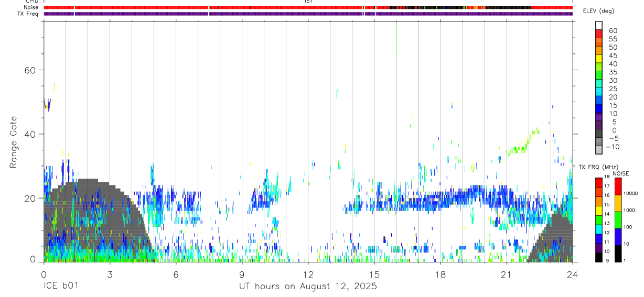Viewport: 644px width, 297px height.
Task: Click x-axis tick label '12'
Action: 308,274
